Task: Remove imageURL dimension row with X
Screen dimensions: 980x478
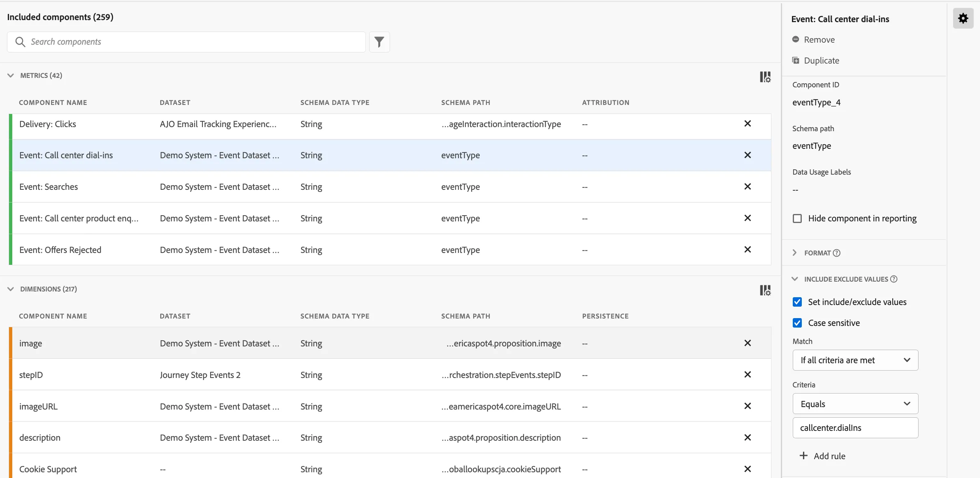Action: point(747,406)
